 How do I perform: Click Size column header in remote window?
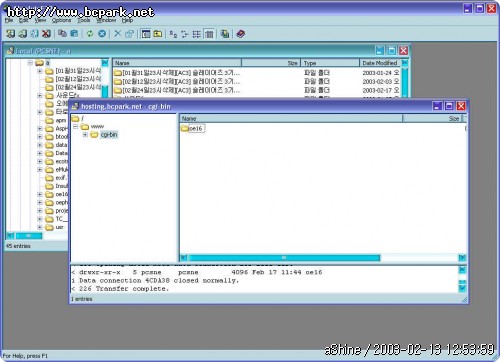coord(434,119)
